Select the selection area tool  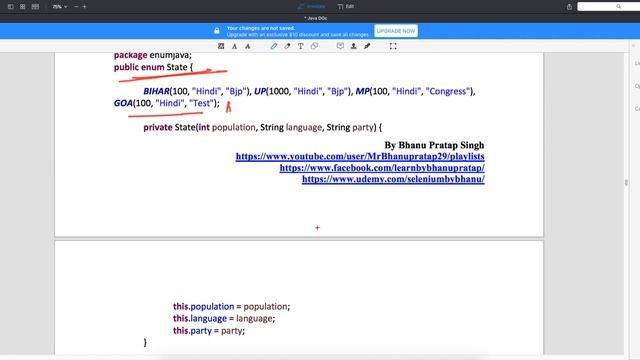(393, 46)
